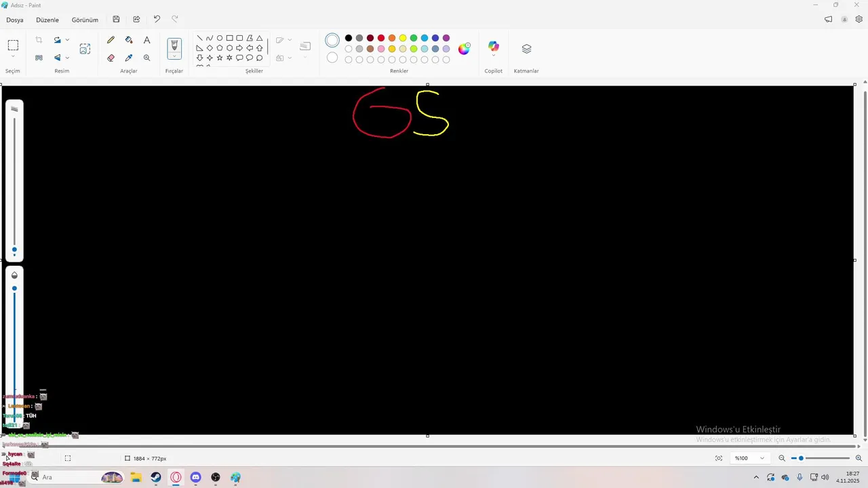Select the Color picker eyedropper tool

(x=129, y=58)
